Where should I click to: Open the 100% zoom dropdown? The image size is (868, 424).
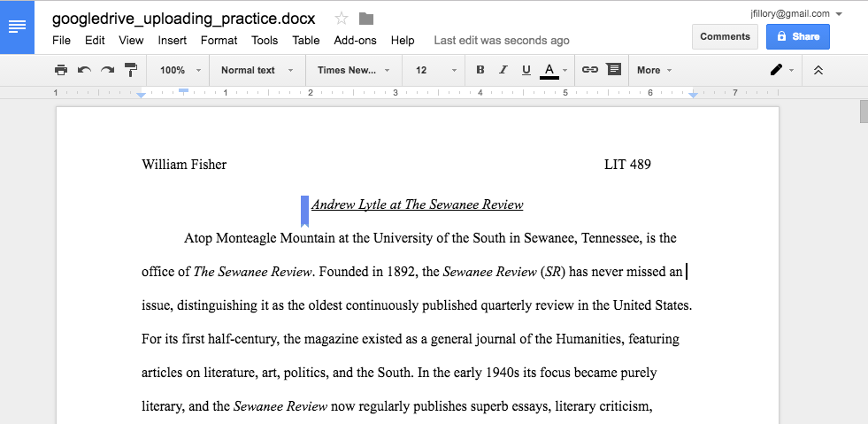point(181,70)
